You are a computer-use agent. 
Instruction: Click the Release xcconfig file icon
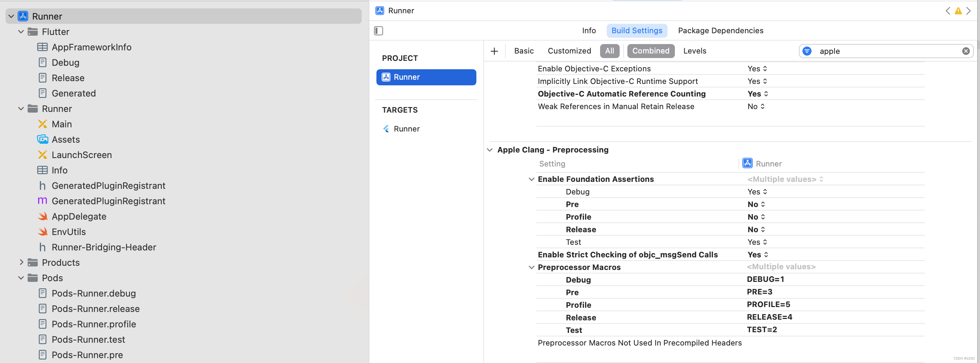click(x=43, y=78)
